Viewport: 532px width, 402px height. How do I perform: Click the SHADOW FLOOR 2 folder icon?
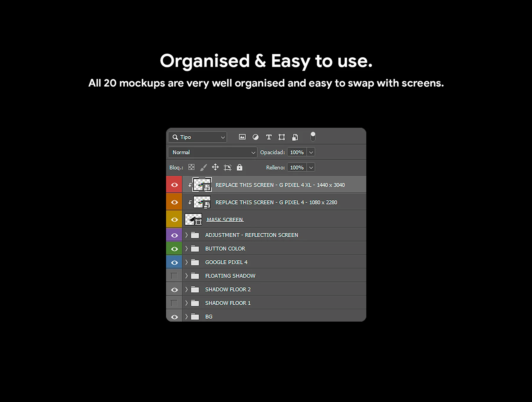point(195,289)
